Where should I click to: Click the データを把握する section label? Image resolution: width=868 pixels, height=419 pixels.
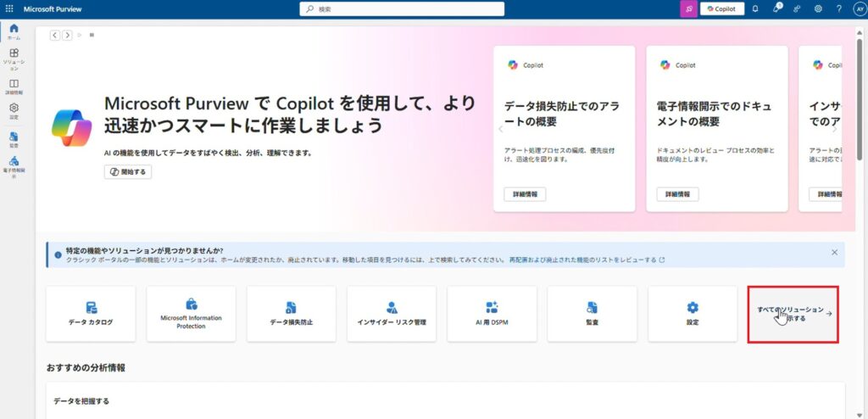pos(81,400)
